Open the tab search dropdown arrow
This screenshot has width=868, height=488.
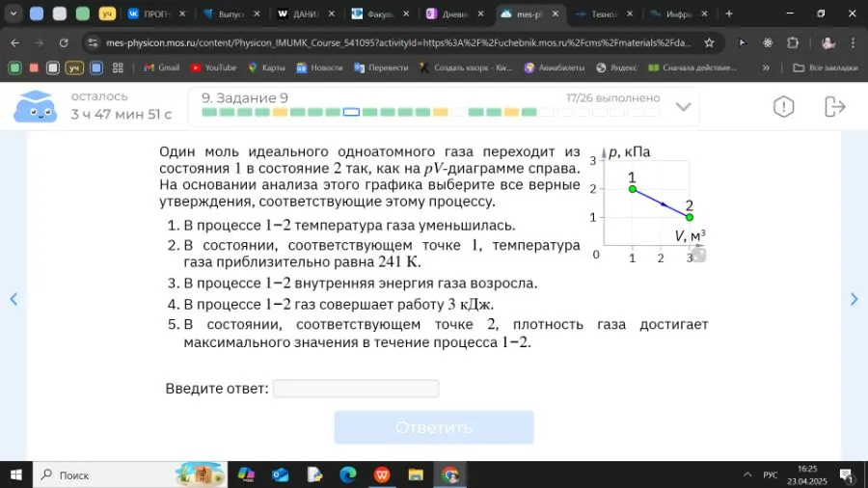click(x=14, y=14)
